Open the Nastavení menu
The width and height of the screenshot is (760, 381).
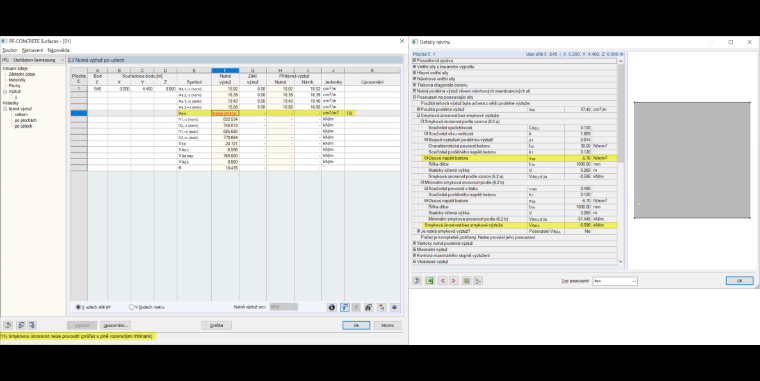point(32,50)
